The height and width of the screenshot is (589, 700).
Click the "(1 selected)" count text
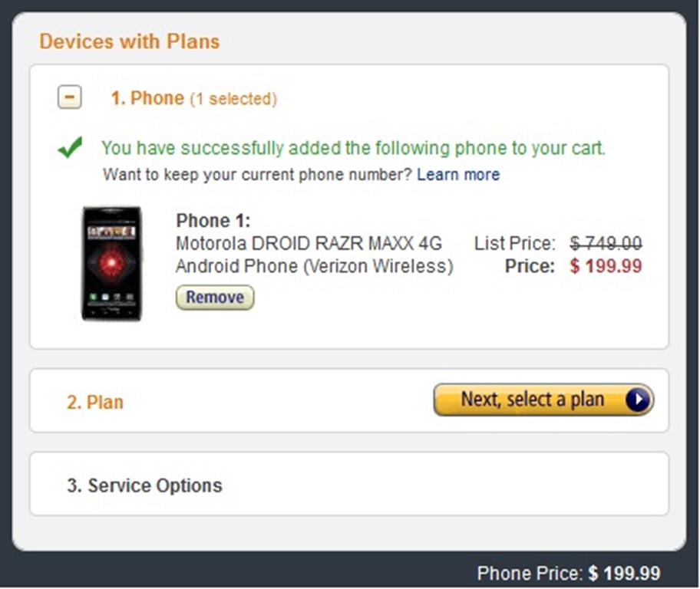(233, 99)
